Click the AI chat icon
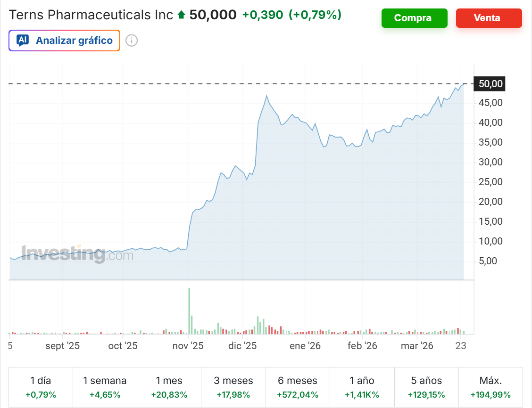The width and height of the screenshot is (532, 408). pyautogui.click(x=23, y=41)
